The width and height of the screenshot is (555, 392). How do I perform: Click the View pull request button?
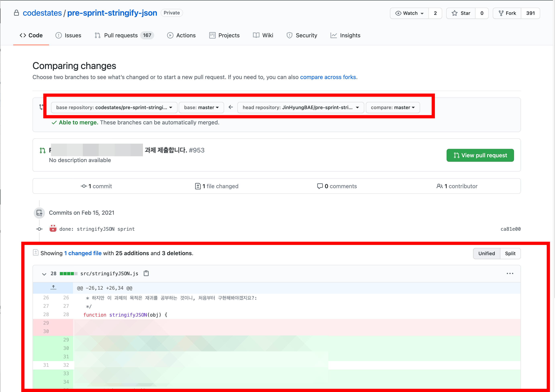[x=480, y=155]
